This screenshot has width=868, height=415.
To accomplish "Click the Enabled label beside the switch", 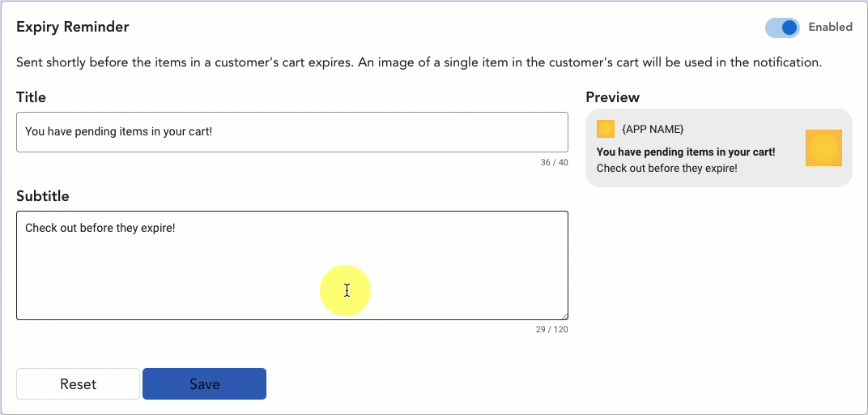I will (831, 27).
